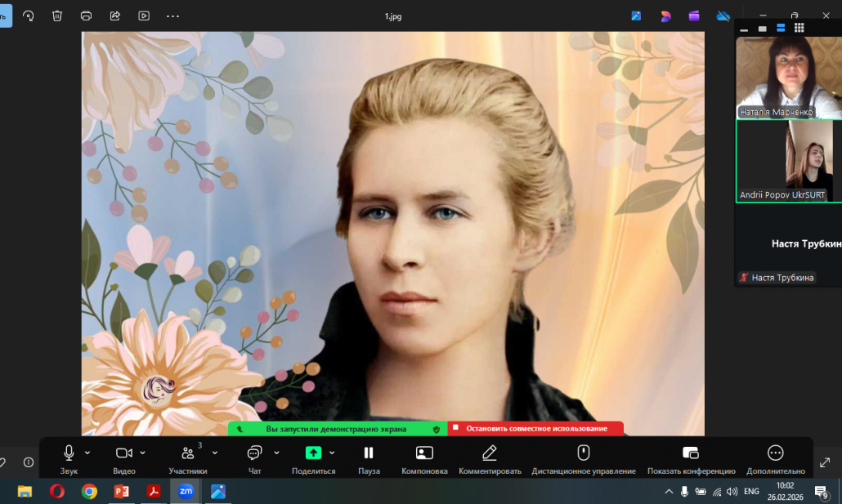
Task: Delete the image with the trash icon
Action: click(57, 16)
